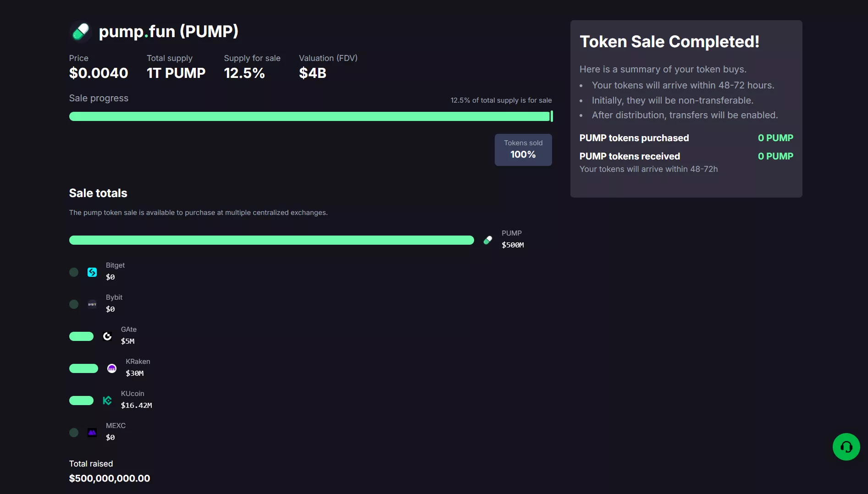Image resolution: width=868 pixels, height=494 pixels.
Task: Click the PUMP sale totals green bar
Action: tap(271, 240)
